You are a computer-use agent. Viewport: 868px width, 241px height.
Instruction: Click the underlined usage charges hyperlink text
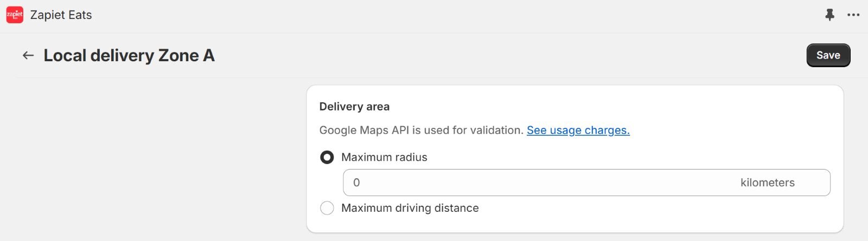[x=589, y=131]
